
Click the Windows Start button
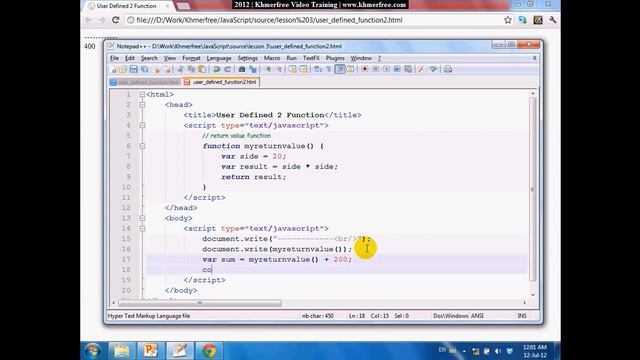click(x=93, y=351)
